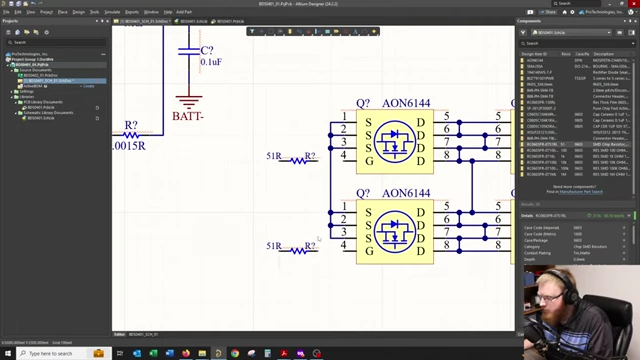Click the Share button
The width and height of the screenshot is (640, 360).
click(x=548, y=12)
